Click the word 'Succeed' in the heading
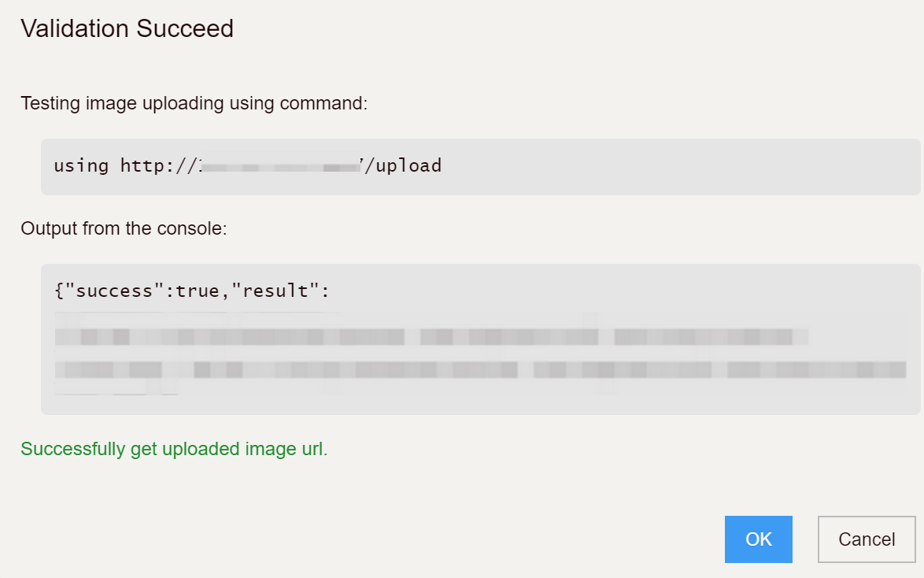The width and height of the screenshot is (924, 578). 184,28
